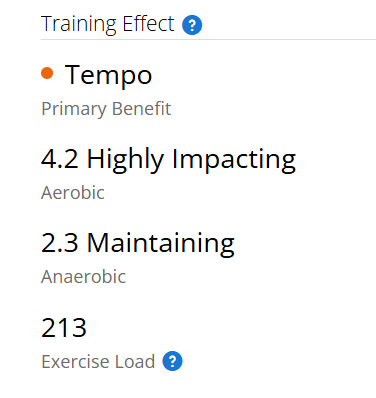This screenshot has height=398, width=376.
Task: Select the 4.2 aerobic score number
Action: [x=60, y=159]
